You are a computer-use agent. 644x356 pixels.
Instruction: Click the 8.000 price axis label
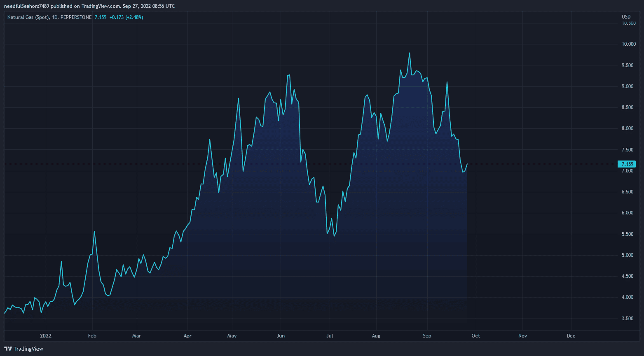pyautogui.click(x=629, y=128)
